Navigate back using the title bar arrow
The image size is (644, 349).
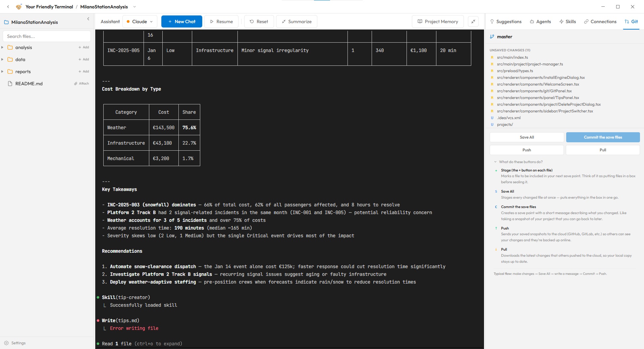pyautogui.click(x=8, y=6)
